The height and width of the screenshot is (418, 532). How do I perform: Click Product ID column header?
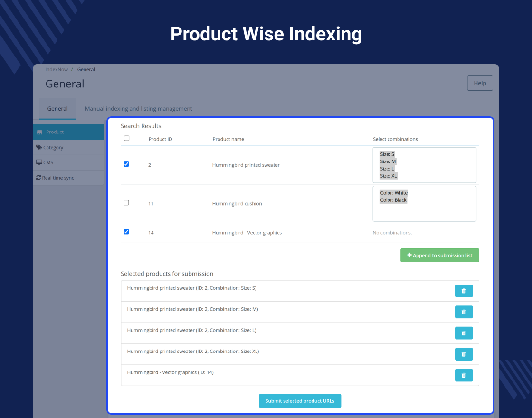click(160, 139)
